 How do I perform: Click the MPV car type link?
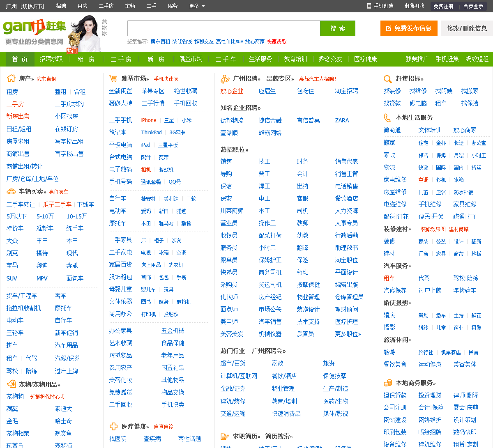(x=42, y=278)
